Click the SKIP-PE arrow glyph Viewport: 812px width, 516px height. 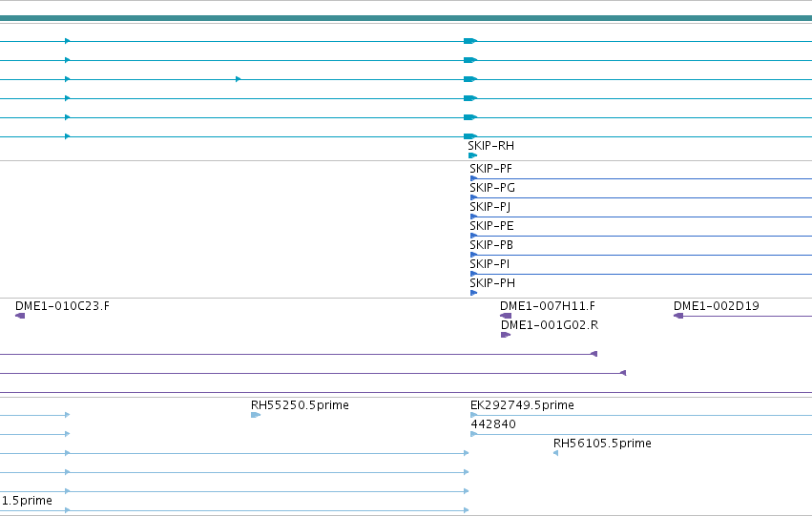click(x=473, y=236)
